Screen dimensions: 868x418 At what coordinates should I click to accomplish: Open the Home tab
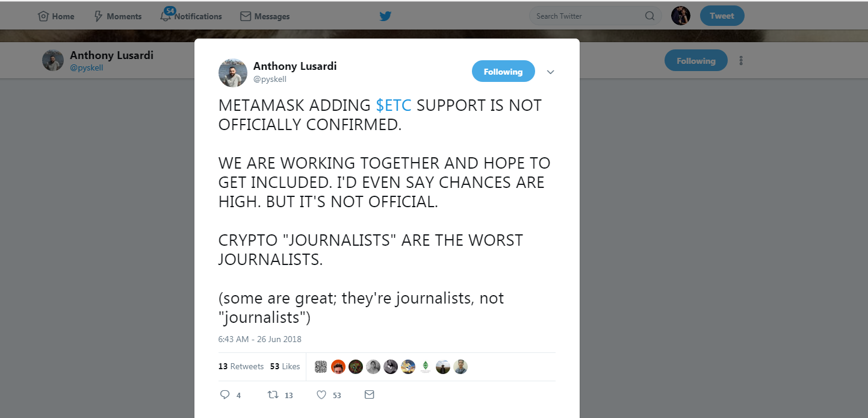[x=56, y=16]
